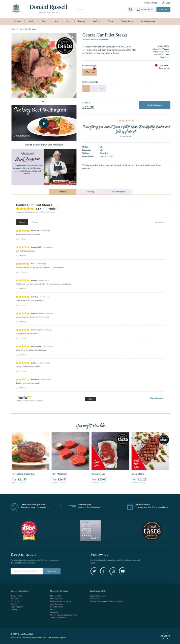This screenshot has width=180, height=644.
Task: Open the Facebook social icon
Action: [x=104, y=571]
